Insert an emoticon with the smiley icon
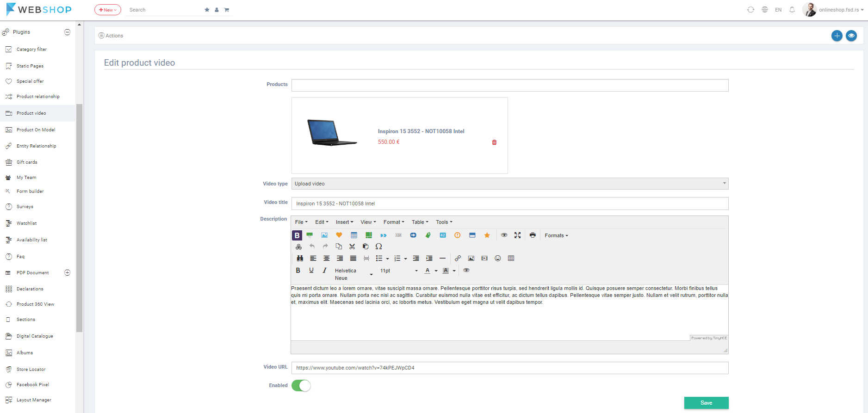 498,259
